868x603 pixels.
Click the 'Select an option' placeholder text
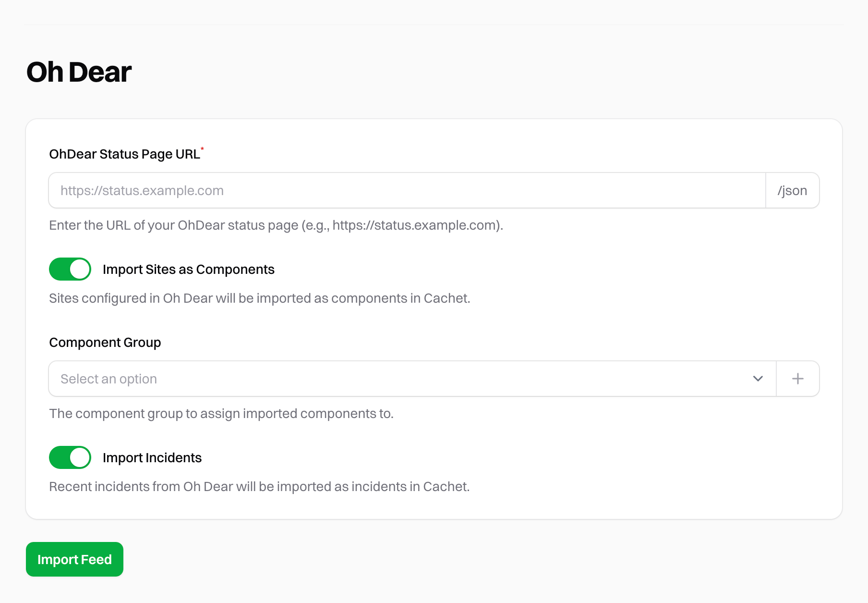[x=109, y=379]
